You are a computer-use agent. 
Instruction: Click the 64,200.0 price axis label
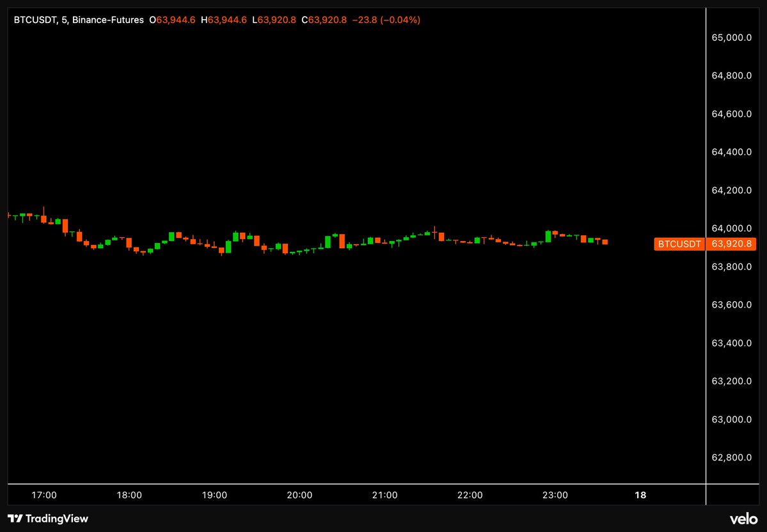(731, 190)
